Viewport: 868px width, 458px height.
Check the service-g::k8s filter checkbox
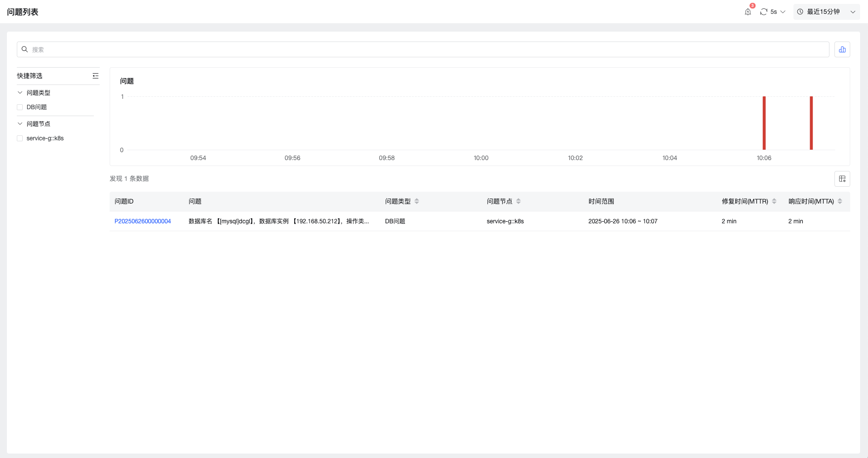pos(20,138)
